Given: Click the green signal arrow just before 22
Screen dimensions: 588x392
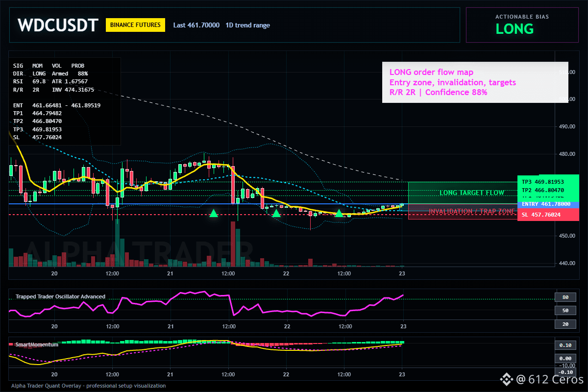Looking at the screenshot, I should tap(276, 213).
